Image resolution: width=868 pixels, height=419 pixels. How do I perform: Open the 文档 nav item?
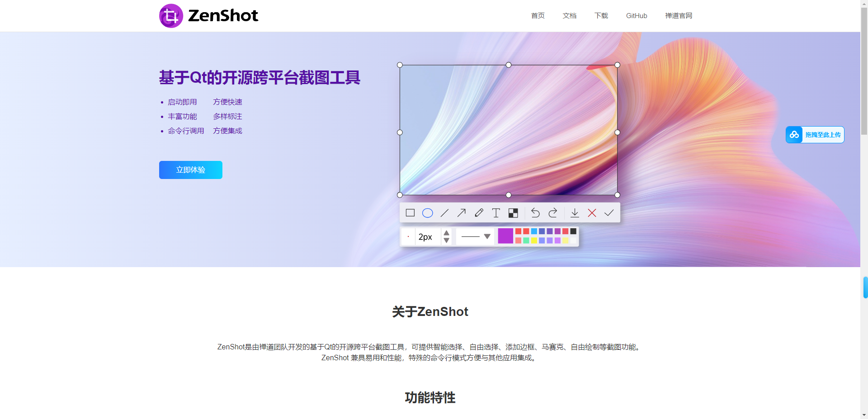click(x=570, y=16)
